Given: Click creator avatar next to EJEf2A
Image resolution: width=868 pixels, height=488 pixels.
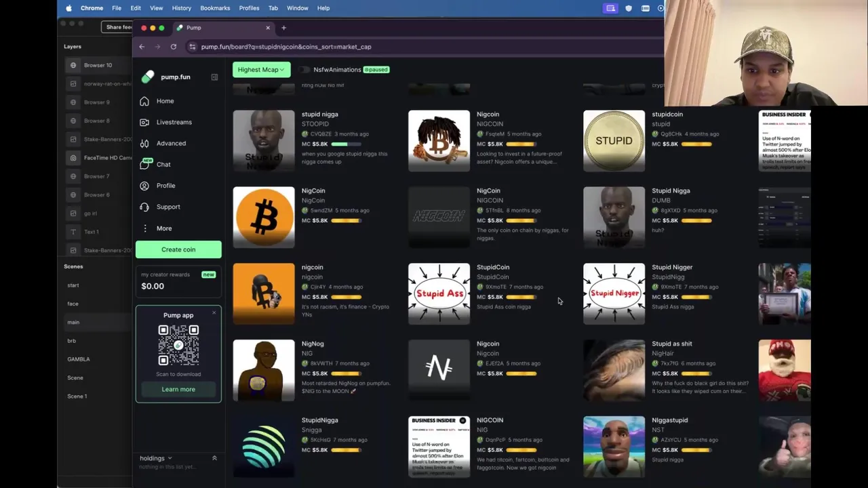Looking at the screenshot, I should (x=480, y=364).
